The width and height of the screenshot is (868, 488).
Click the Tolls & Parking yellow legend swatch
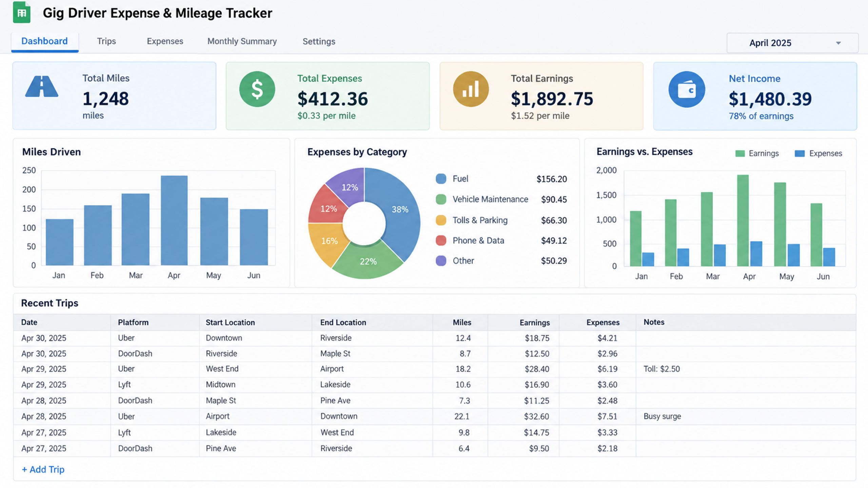(x=441, y=220)
